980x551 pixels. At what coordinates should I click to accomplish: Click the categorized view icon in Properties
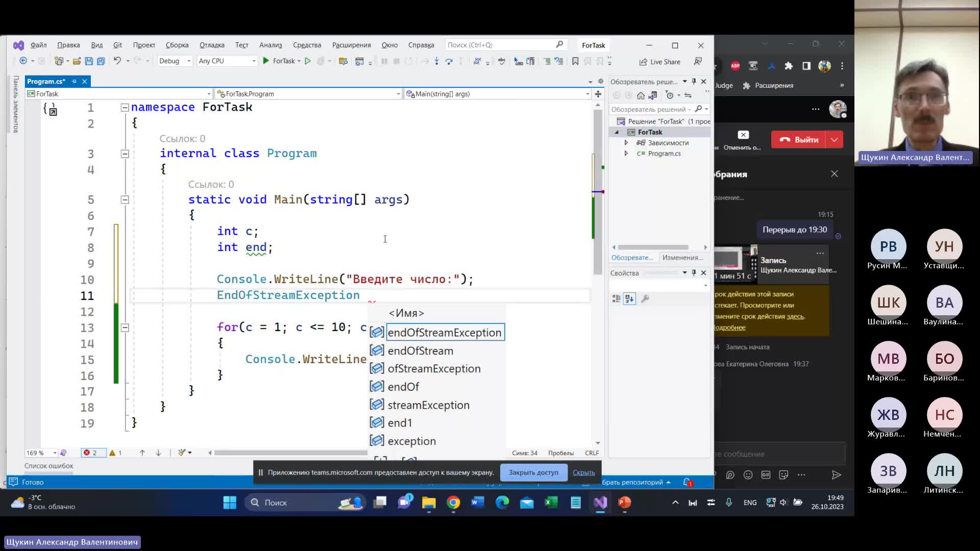616,298
